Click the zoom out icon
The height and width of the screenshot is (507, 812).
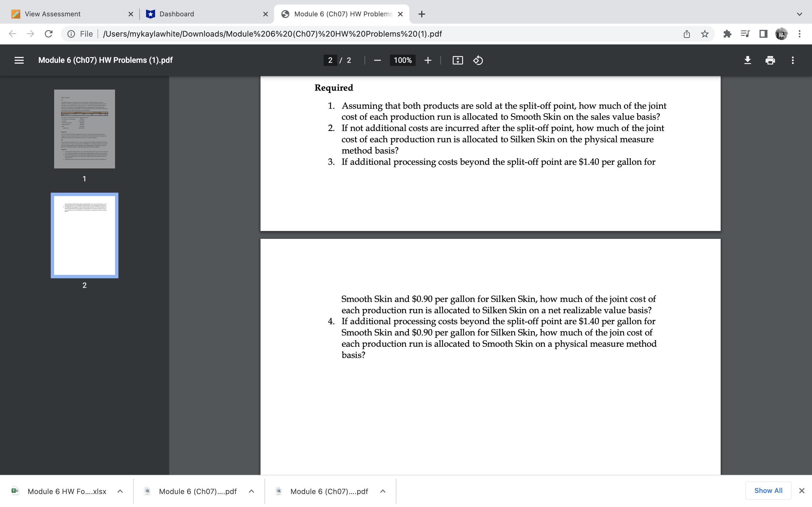(377, 60)
